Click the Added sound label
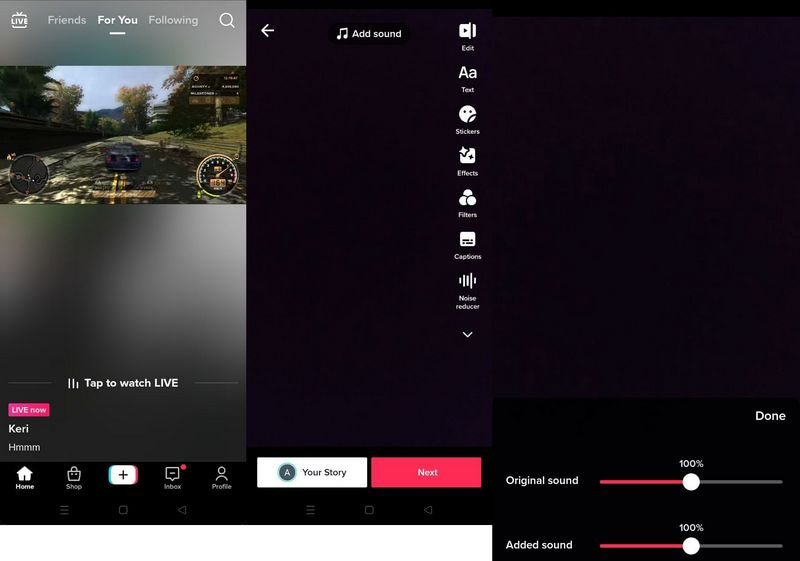The width and height of the screenshot is (800, 561). click(x=539, y=545)
